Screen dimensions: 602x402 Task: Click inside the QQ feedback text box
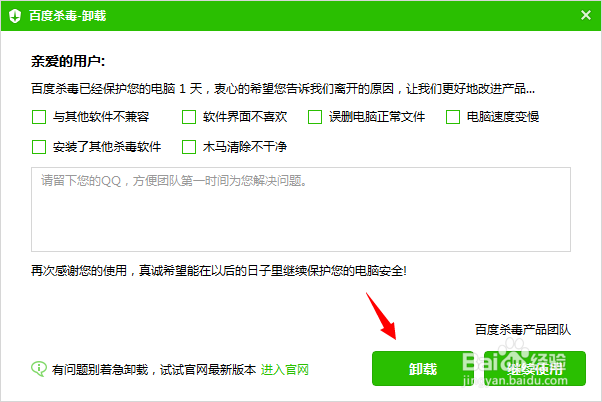[301, 209]
